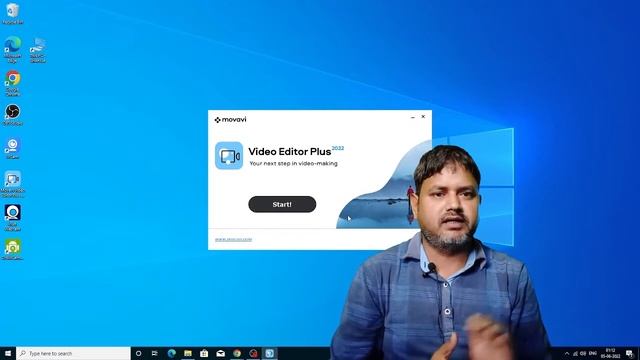
Task: Close the Movavi launcher window
Action: [423, 117]
